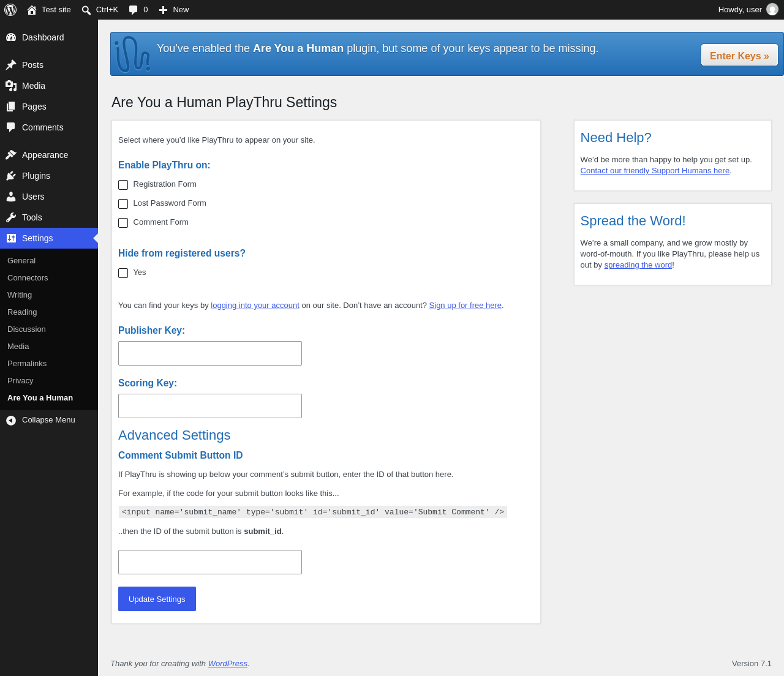Screen dimensions: 784x676
Task: Click the Appearance paintbrush icon
Action: (x=11, y=155)
